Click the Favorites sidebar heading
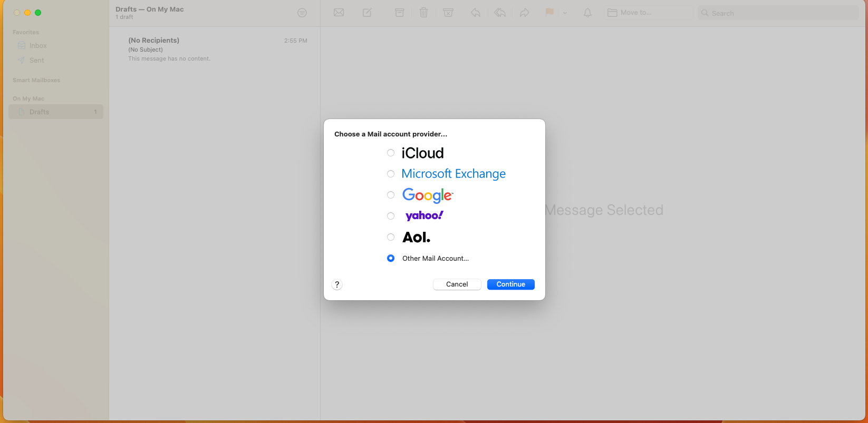868x423 pixels. click(26, 32)
